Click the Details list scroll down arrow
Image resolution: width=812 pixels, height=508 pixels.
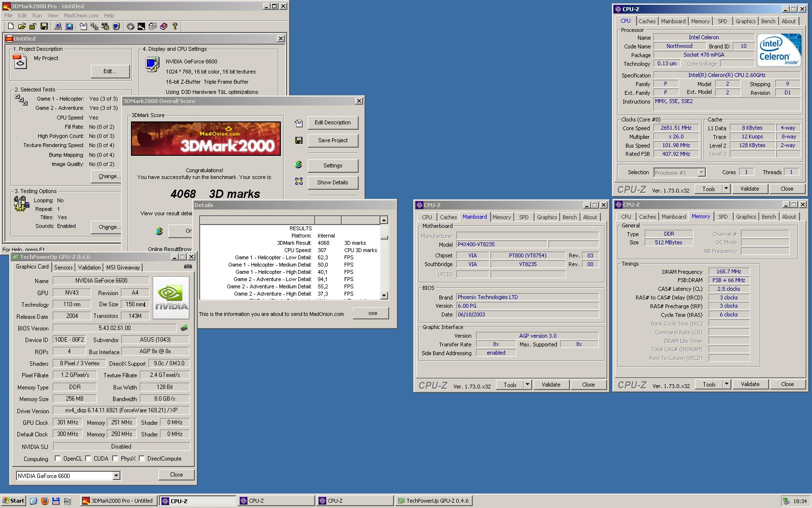384,296
